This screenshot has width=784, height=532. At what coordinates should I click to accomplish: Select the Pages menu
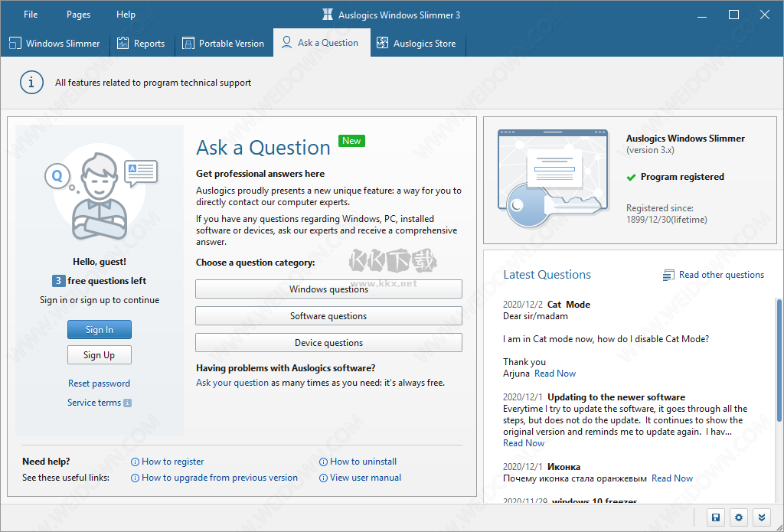77,14
